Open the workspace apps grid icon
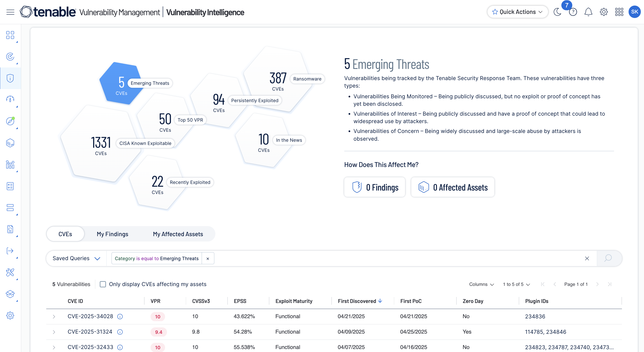Viewport: 644px width, 352px height. click(x=619, y=12)
